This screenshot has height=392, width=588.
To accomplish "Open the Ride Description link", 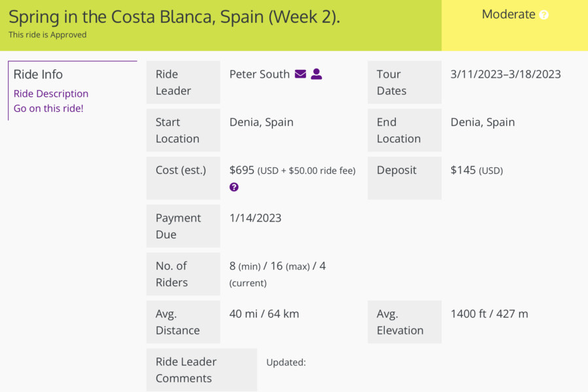I will pyautogui.click(x=51, y=93).
